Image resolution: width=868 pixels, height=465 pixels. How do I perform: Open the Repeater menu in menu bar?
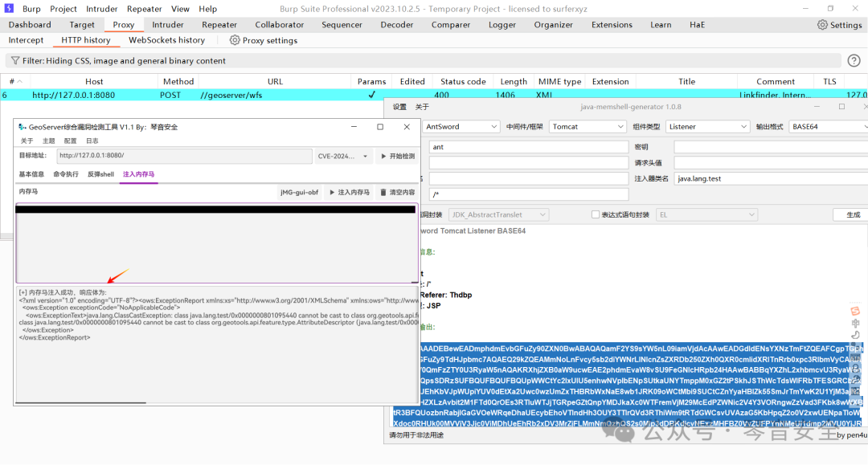pyautogui.click(x=145, y=9)
